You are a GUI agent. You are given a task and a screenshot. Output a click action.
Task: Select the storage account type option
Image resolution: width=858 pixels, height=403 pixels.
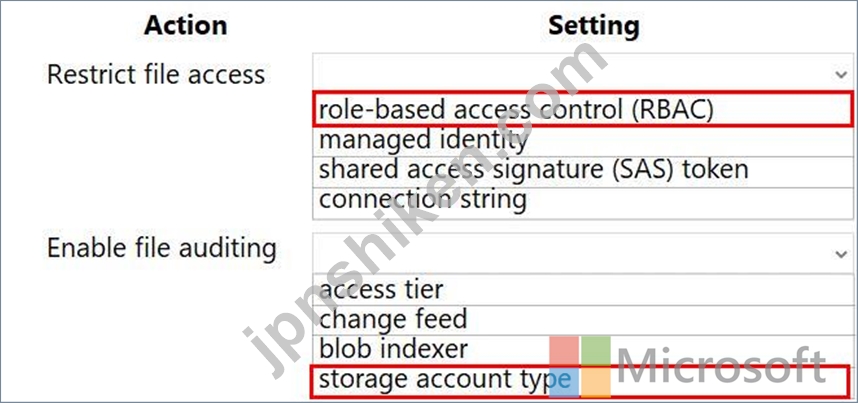tap(580, 381)
